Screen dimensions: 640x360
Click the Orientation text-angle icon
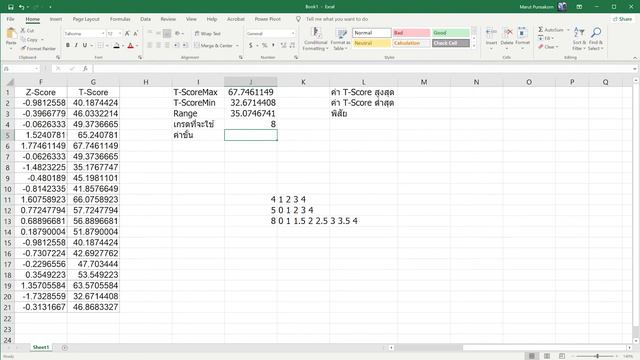tap(178, 33)
